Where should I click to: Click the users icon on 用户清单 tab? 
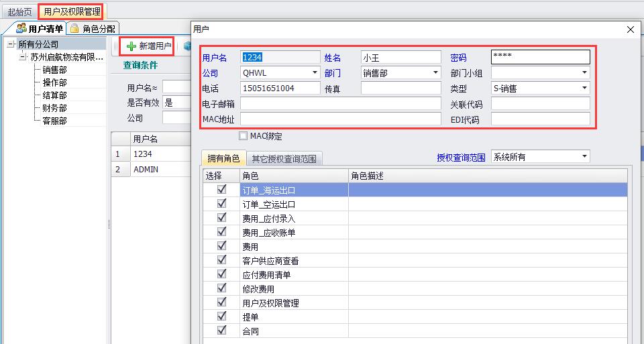[x=21, y=29]
